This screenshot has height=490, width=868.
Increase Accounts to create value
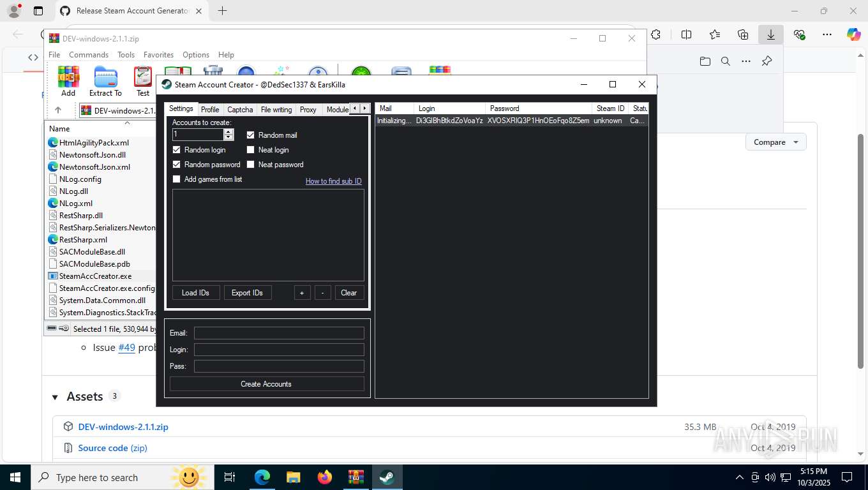[x=228, y=132]
